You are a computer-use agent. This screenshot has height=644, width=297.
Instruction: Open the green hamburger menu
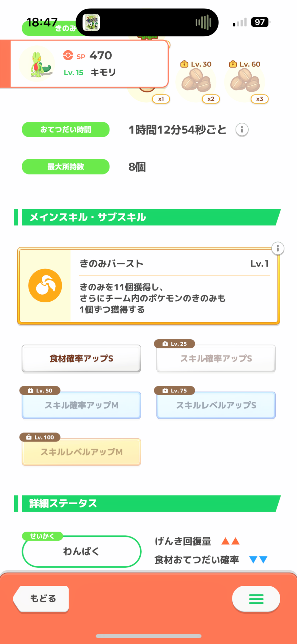[256, 599]
